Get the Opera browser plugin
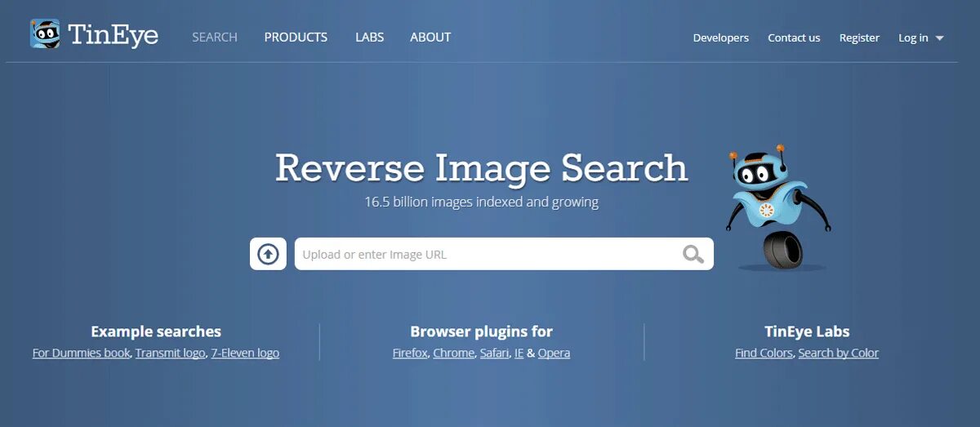Image resolution: width=980 pixels, height=427 pixels. (x=554, y=353)
